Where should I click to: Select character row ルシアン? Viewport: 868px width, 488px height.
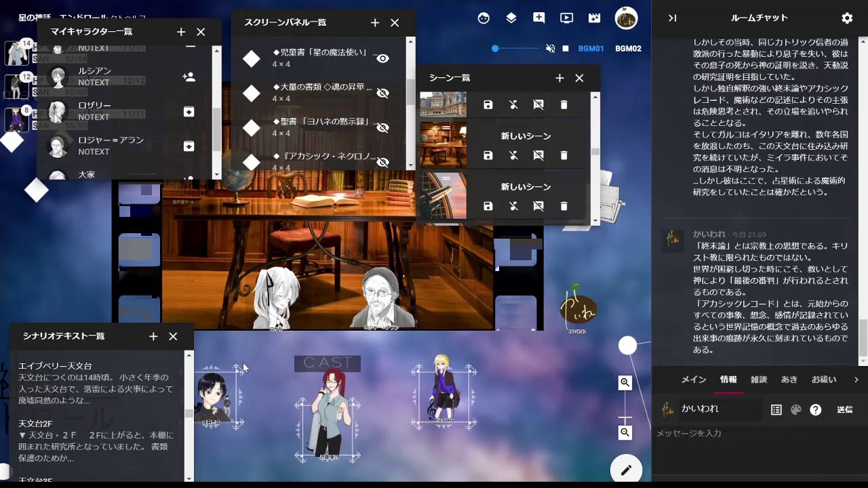pos(125,77)
